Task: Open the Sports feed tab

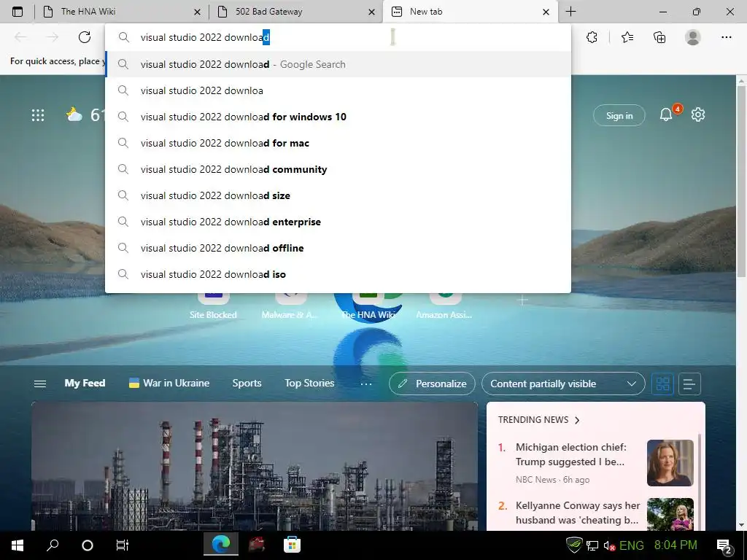Action: pos(247,383)
